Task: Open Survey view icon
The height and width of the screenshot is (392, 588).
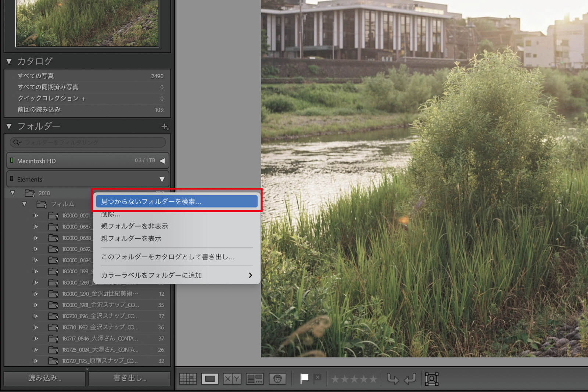Action: pyautogui.click(x=255, y=379)
